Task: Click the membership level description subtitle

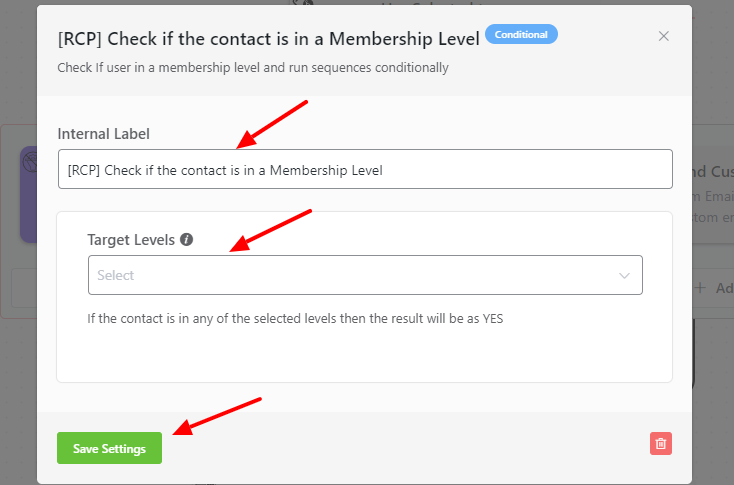Action: (x=253, y=68)
